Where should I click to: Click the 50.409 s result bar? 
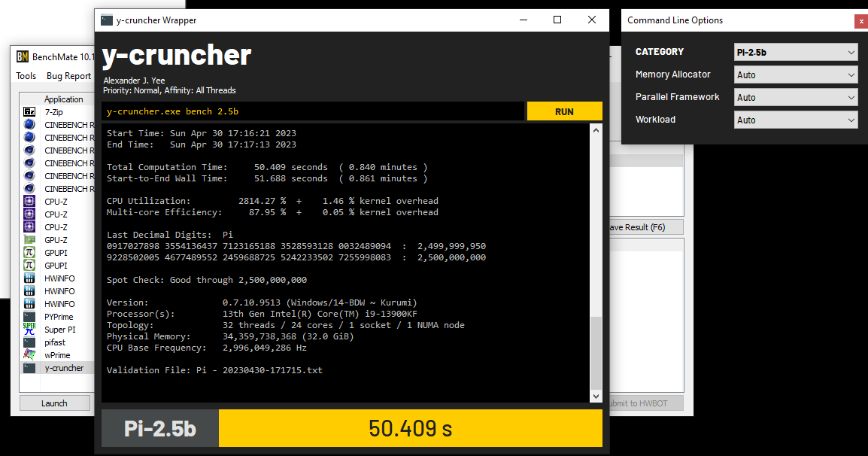pyautogui.click(x=410, y=428)
